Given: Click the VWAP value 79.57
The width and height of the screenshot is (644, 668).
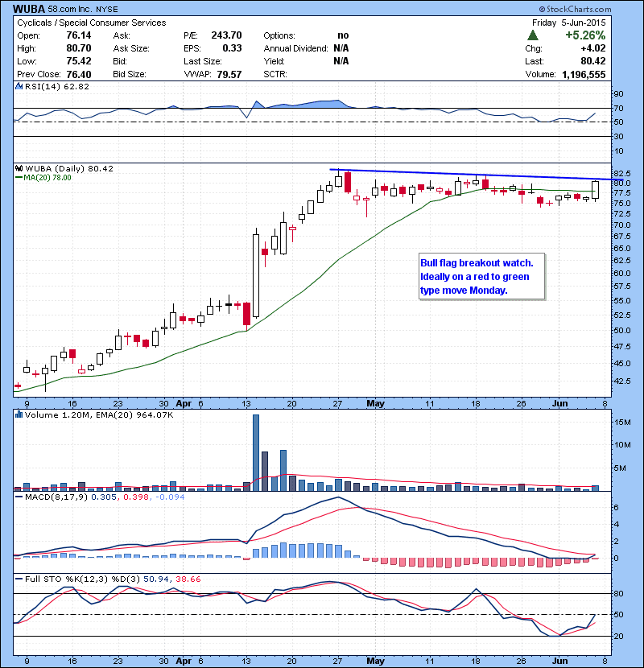Looking at the screenshot, I should point(229,74).
